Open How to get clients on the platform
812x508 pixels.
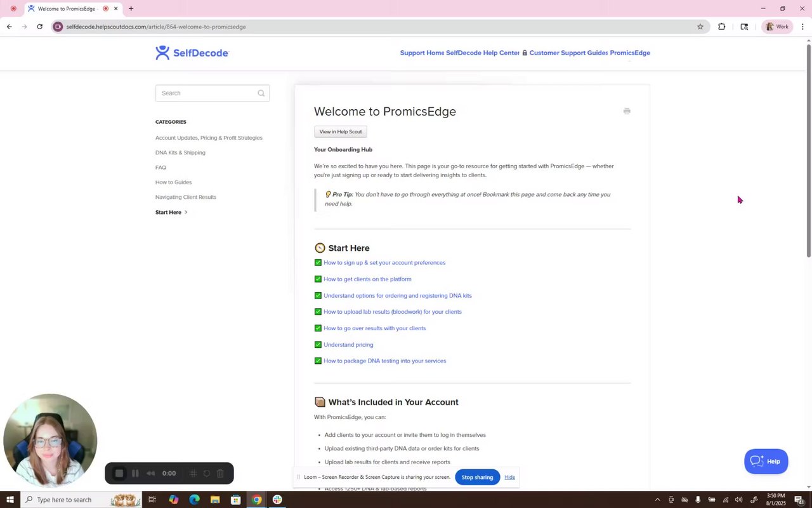[x=367, y=279]
